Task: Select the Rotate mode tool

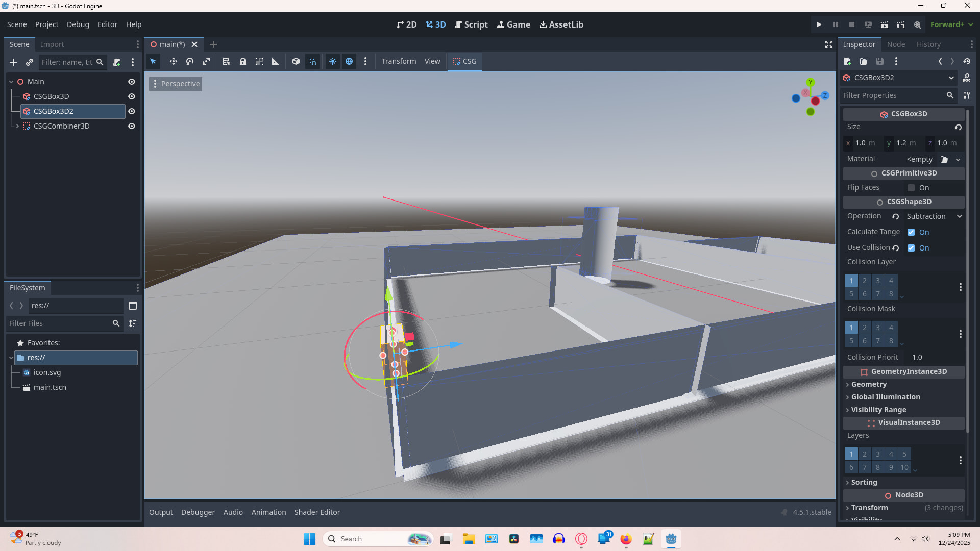Action: click(190, 61)
